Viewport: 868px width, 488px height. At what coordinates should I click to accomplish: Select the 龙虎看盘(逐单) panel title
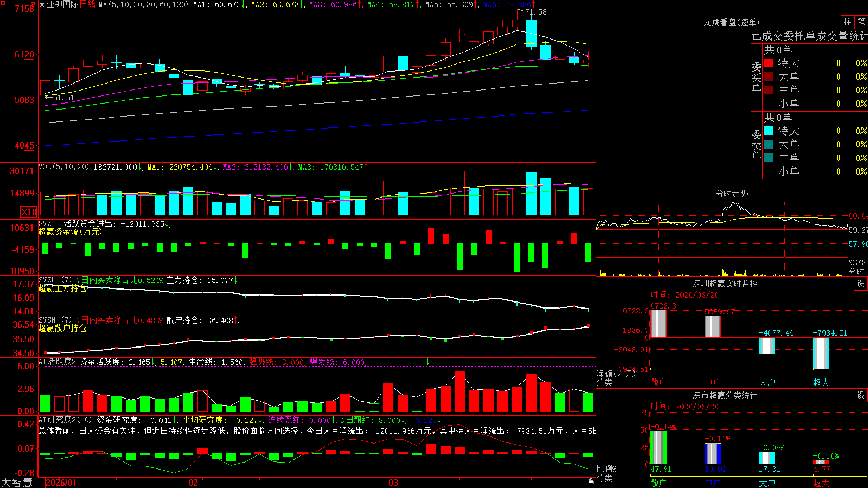(x=731, y=22)
